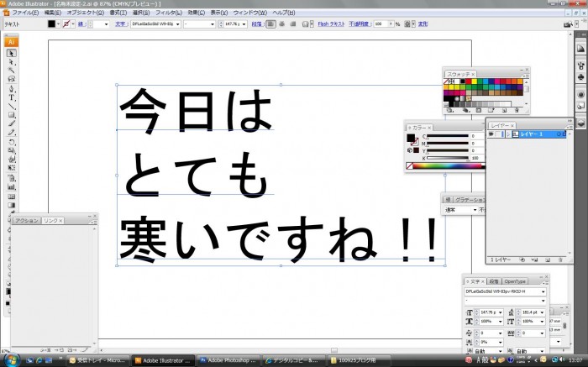Open blend mode dropdown showing 通常
This screenshot has width=588, height=367.
[475, 210]
